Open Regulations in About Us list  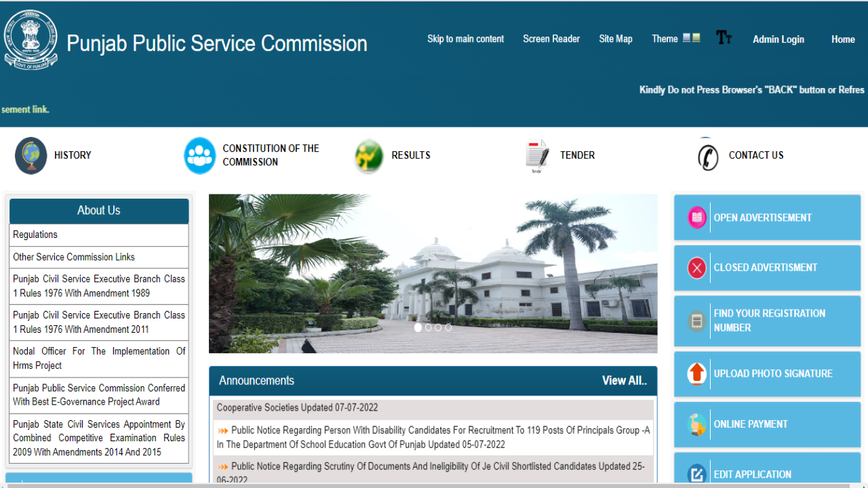pos(99,235)
